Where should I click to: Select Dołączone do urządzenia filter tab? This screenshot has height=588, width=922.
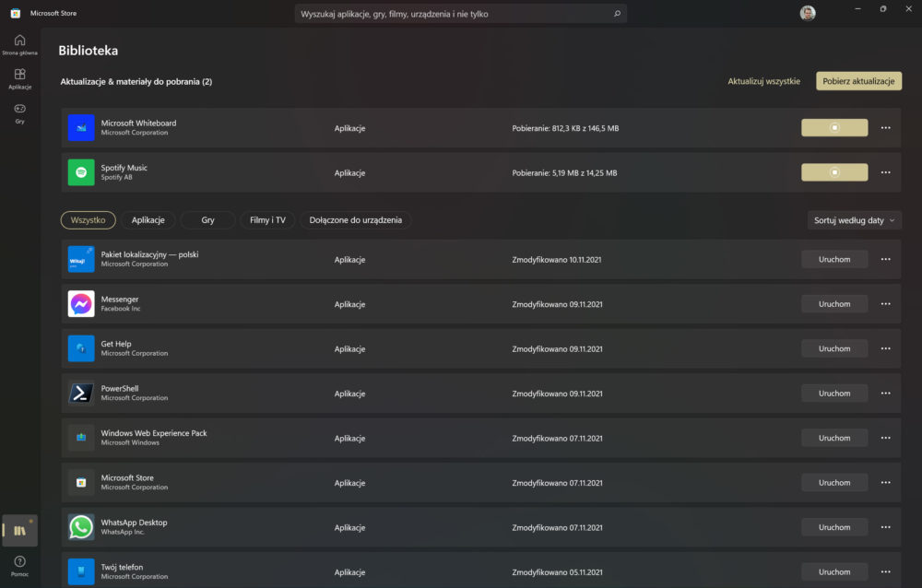click(356, 220)
